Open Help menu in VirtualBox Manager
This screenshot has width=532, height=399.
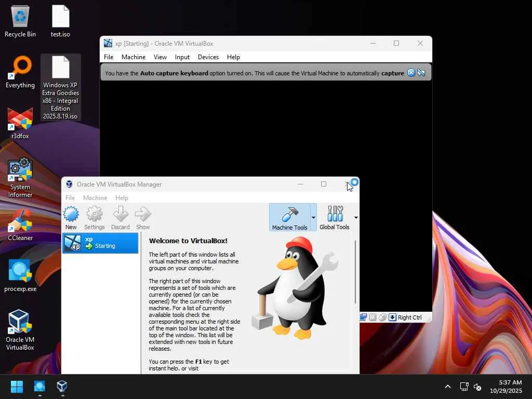[x=122, y=198]
